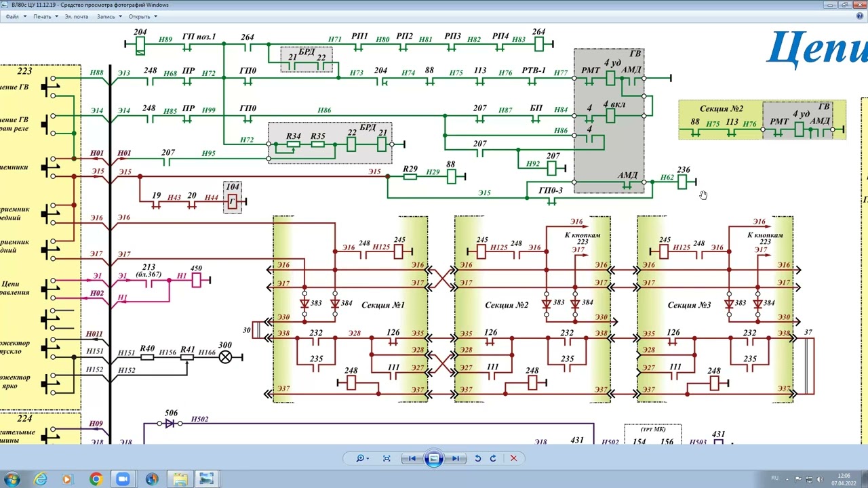The image size is (868, 488).
Task: Start the slideshow
Action: (x=433, y=459)
